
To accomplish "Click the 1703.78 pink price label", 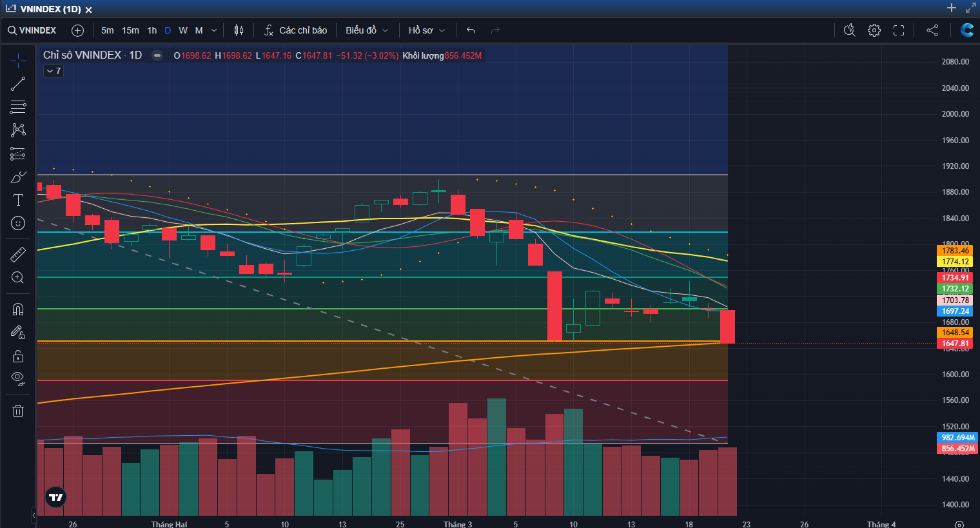I will click(x=955, y=300).
